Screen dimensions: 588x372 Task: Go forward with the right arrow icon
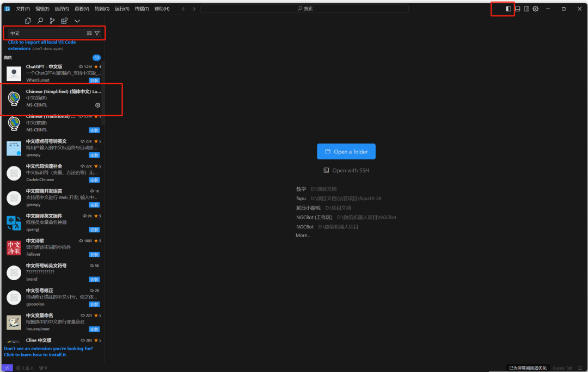(193, 9)
